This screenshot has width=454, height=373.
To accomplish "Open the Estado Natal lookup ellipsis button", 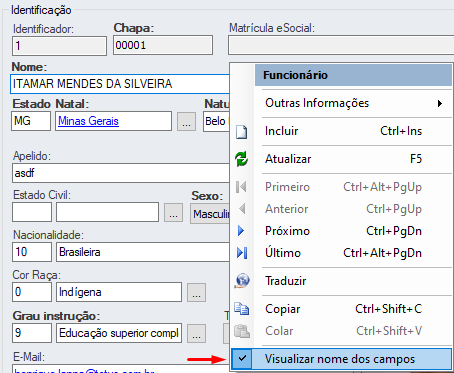I will point(186,121).
